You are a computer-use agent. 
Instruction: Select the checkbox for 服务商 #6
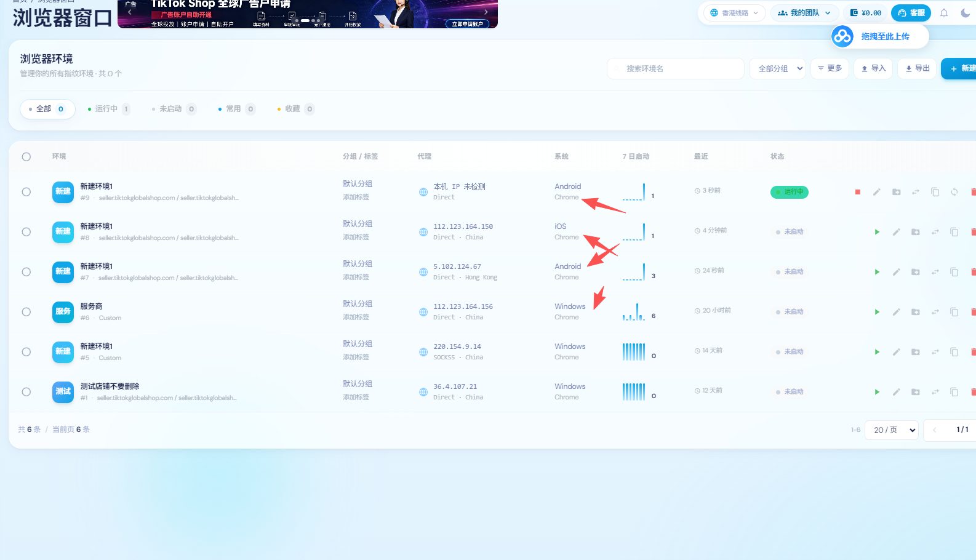(26, 312)
